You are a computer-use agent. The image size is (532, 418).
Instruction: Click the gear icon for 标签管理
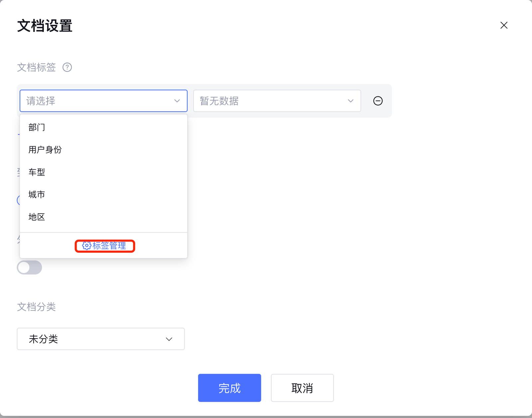pyautogui.click(x=86, y=246)
